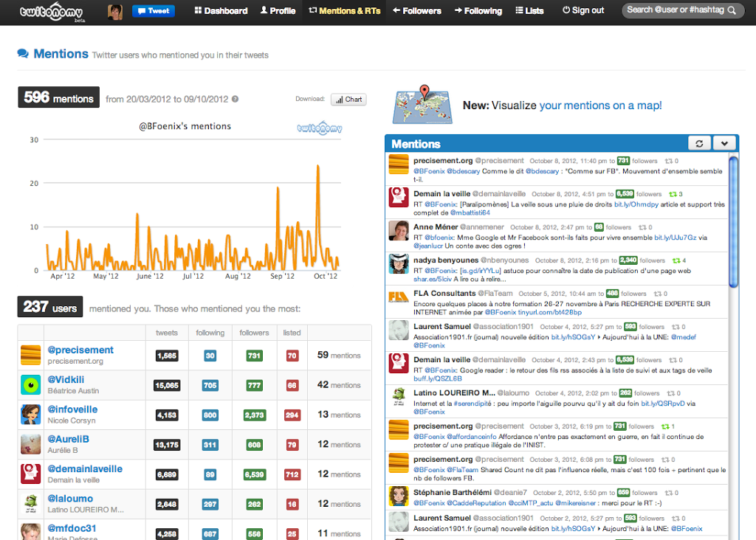The height and width of the screenshot is (540, 756).
Task: Click the followers column header
Action: point(254,333)
